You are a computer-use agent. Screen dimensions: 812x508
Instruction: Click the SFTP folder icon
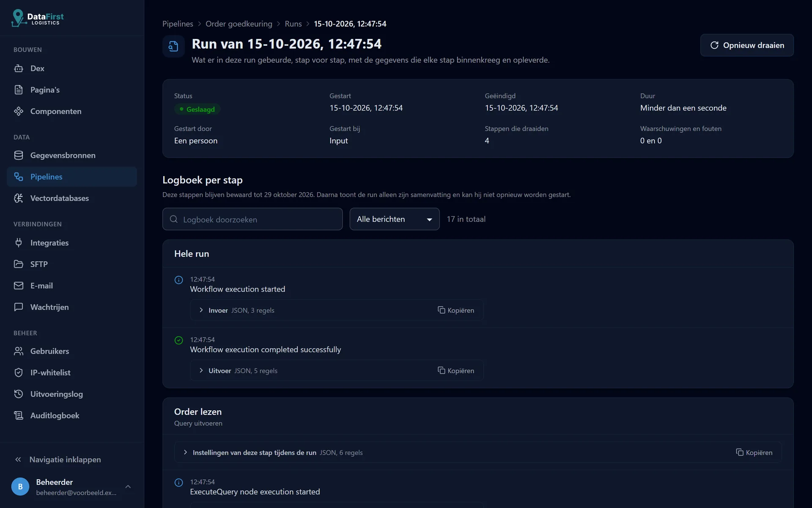(19, 264)
